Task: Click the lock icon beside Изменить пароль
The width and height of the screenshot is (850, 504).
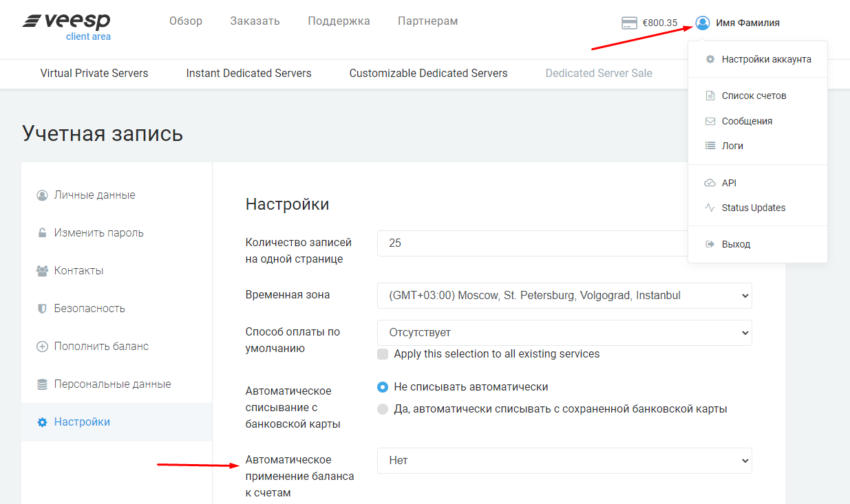Action: click(43, 232)
